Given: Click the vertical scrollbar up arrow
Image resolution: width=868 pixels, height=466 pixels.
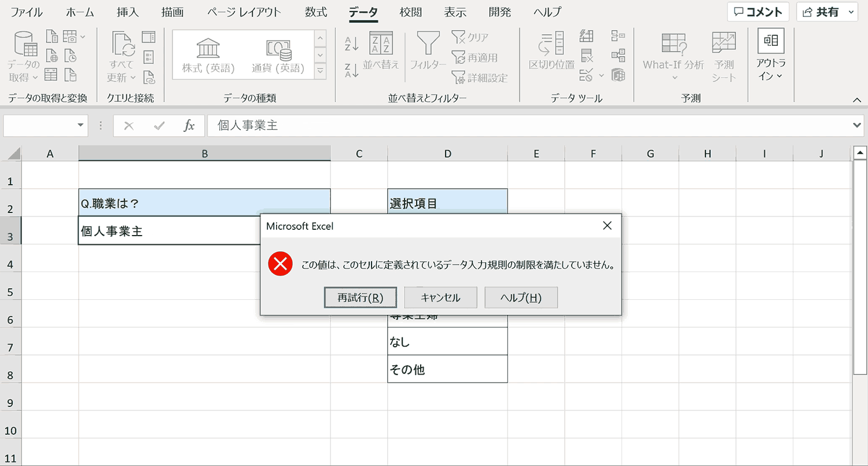Looking at the screenshot, I should click(859, 153).
